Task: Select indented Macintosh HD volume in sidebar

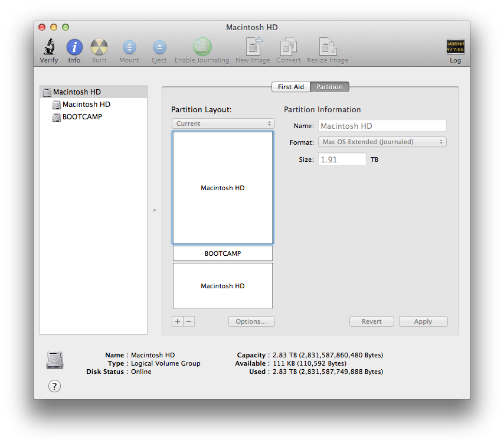Action: [93, 104]
